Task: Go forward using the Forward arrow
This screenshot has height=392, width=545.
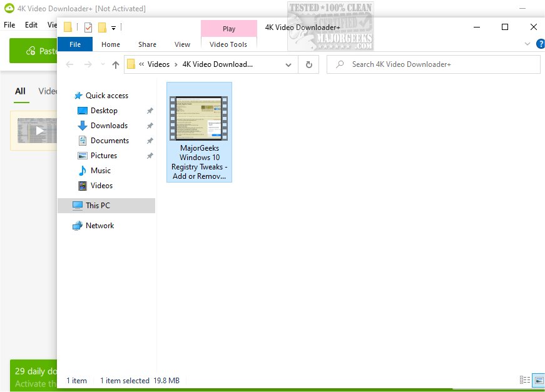Action: coord(88,64)
